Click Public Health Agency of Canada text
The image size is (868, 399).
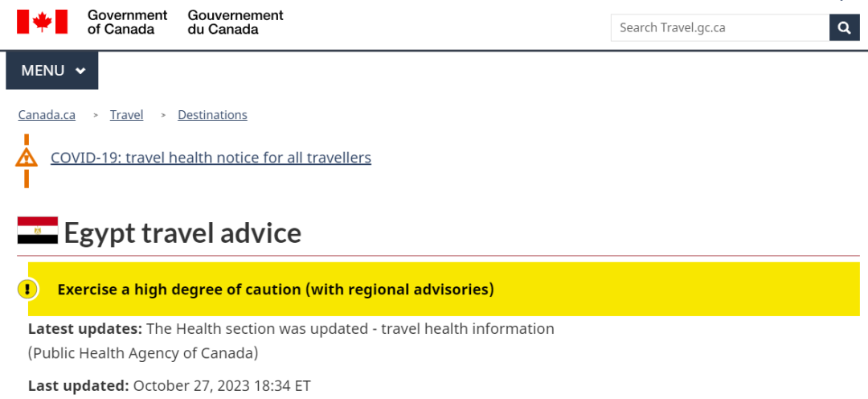pyautogui.click(x=143, y=354)
